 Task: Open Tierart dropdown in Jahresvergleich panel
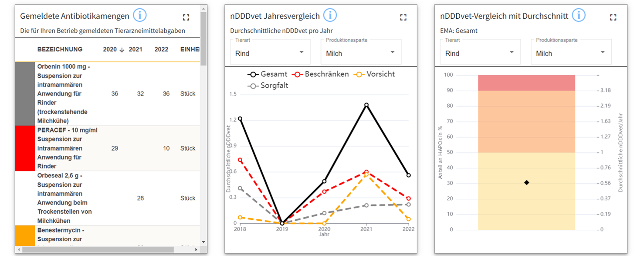coord(270,53)
